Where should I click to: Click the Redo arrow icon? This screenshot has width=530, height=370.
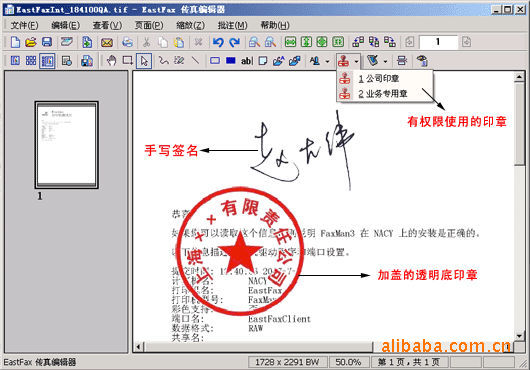[x=234, y=42]
